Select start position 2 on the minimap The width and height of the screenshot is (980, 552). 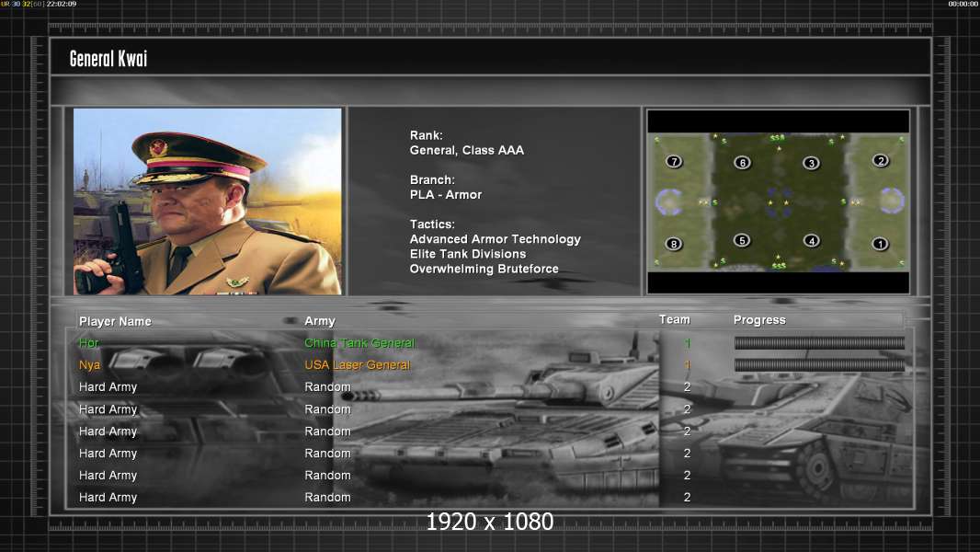click(881, 161)
